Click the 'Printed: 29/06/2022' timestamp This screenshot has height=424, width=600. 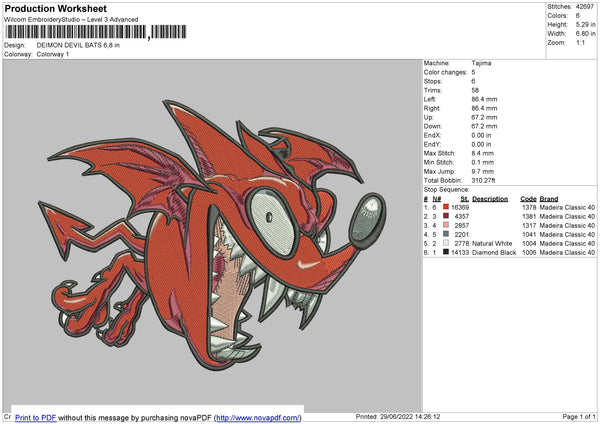point(398,416)
